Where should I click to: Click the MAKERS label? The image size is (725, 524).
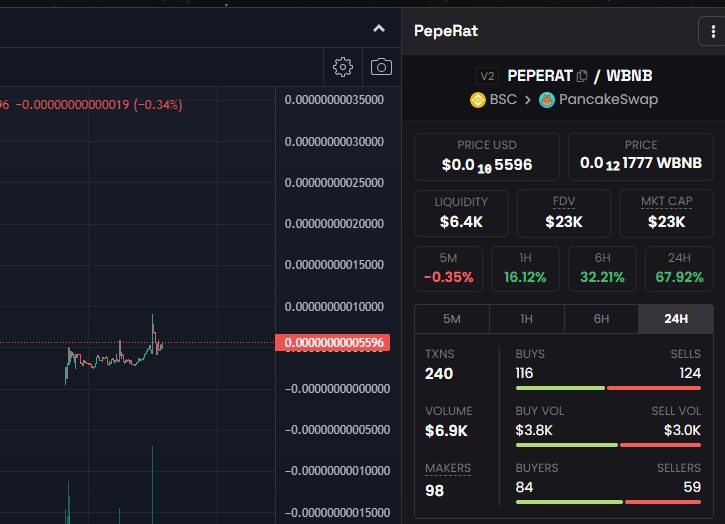pos(448,469)
